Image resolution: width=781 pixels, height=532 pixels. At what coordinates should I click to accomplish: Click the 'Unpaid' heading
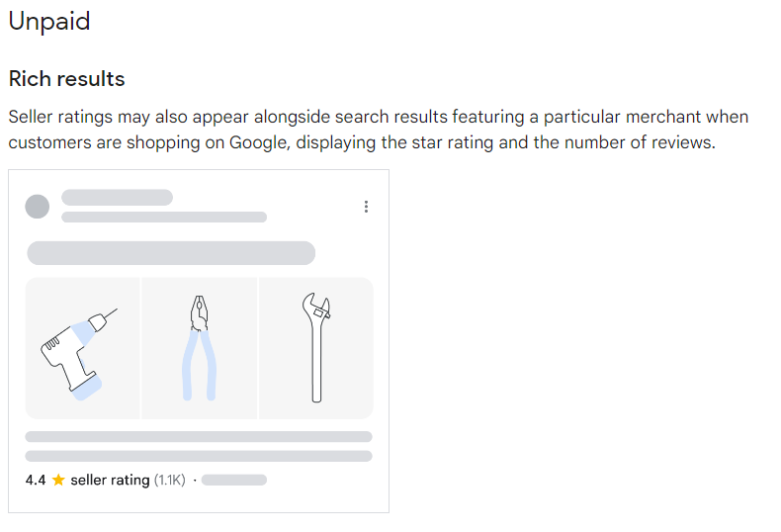click(49, 22)
